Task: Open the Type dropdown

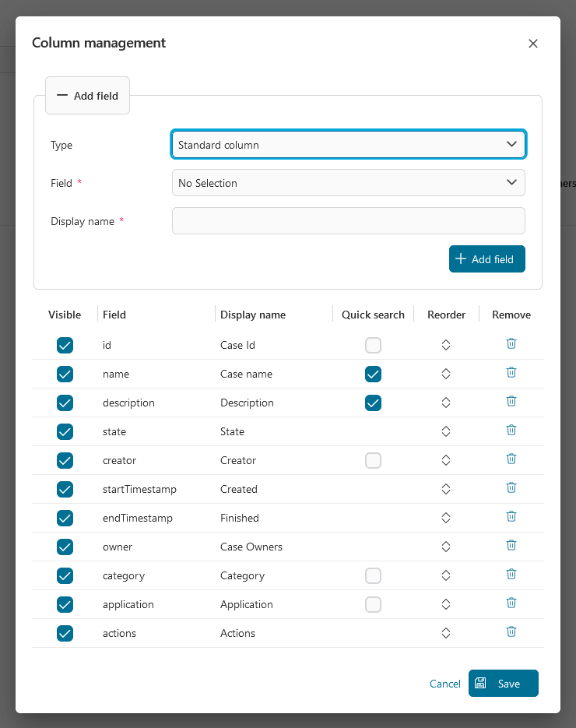Action: coord(348,145)
